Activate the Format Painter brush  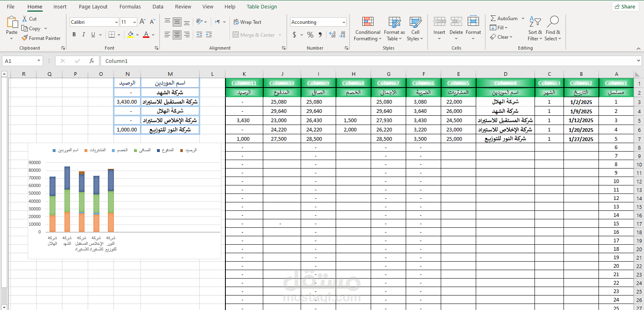[25, 38]
